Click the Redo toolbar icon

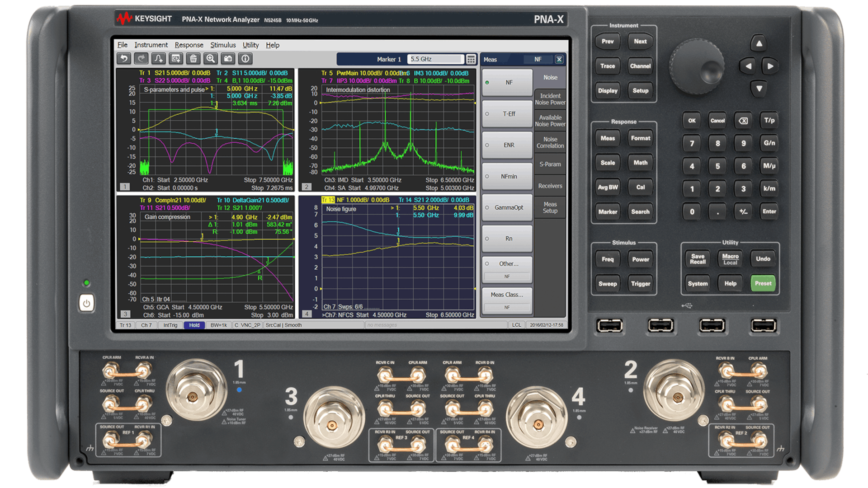[141, 59]
